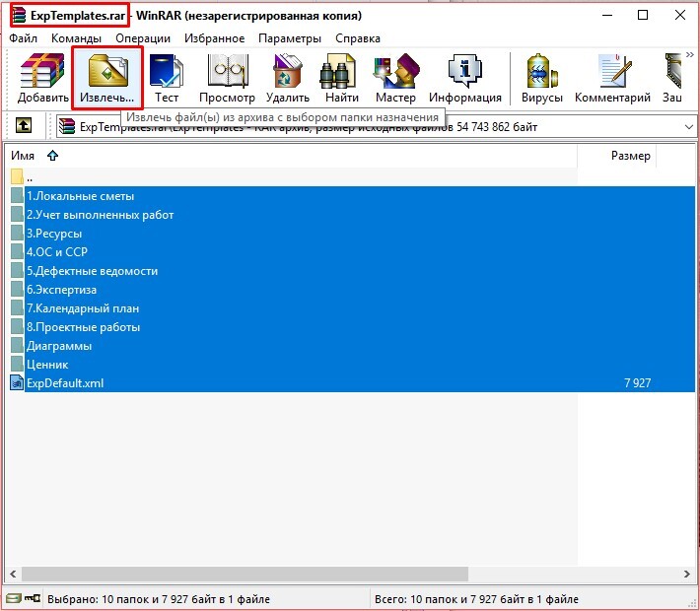The image size is (700, 611).
Task: Click the Извлечь... extract toolbar icon
Action: (107, 78)
